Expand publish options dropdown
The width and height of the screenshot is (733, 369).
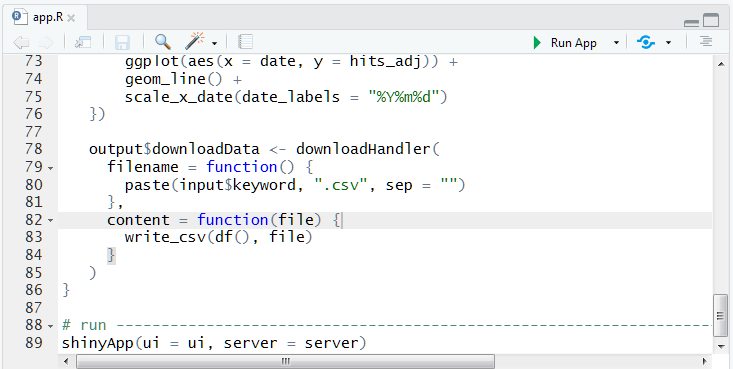tap(668, 43)
